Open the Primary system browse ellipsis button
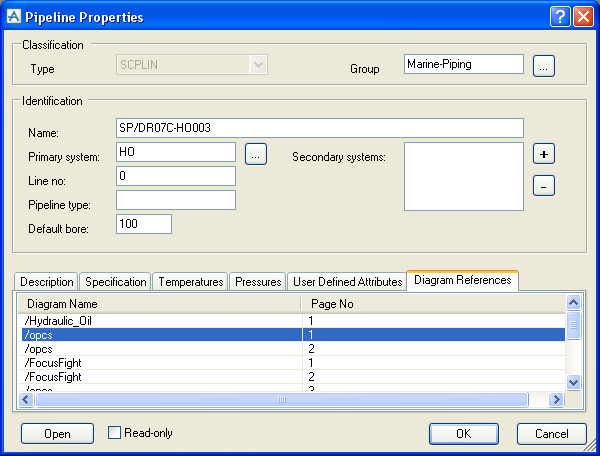 [256, 153]
